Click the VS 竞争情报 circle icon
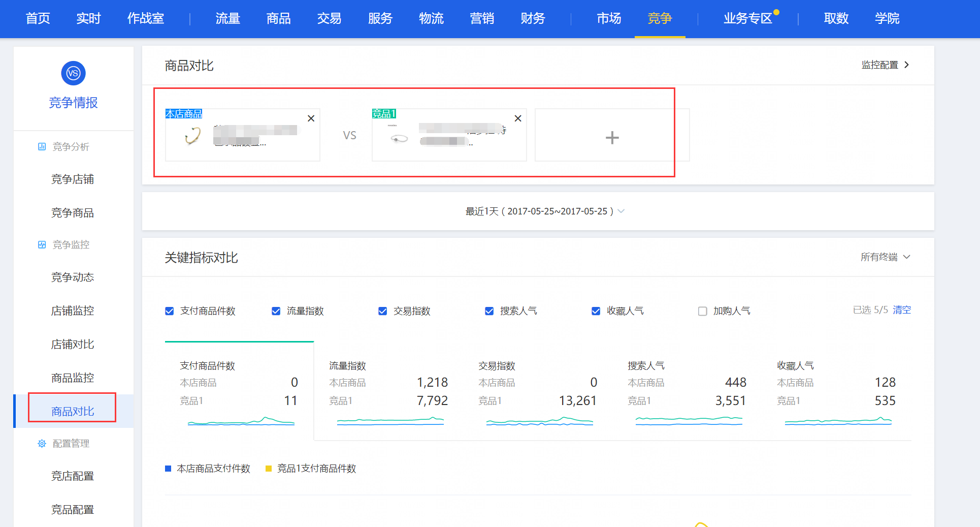 tap(73, 73)
